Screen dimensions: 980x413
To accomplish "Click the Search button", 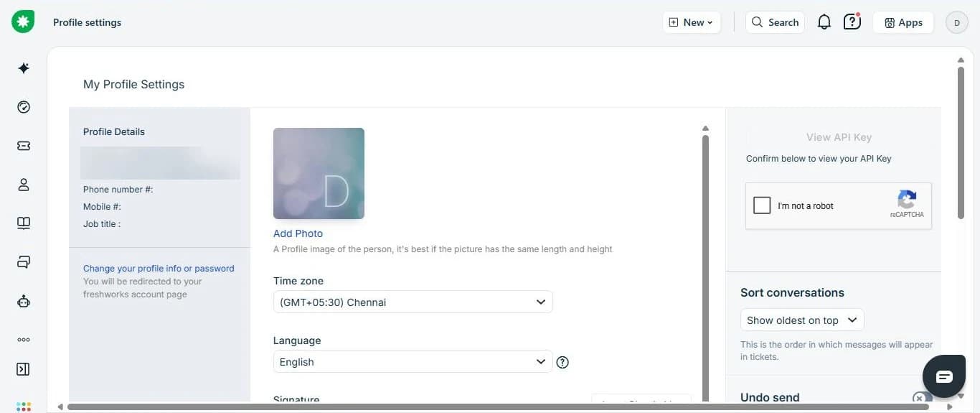I will [775, 22].
